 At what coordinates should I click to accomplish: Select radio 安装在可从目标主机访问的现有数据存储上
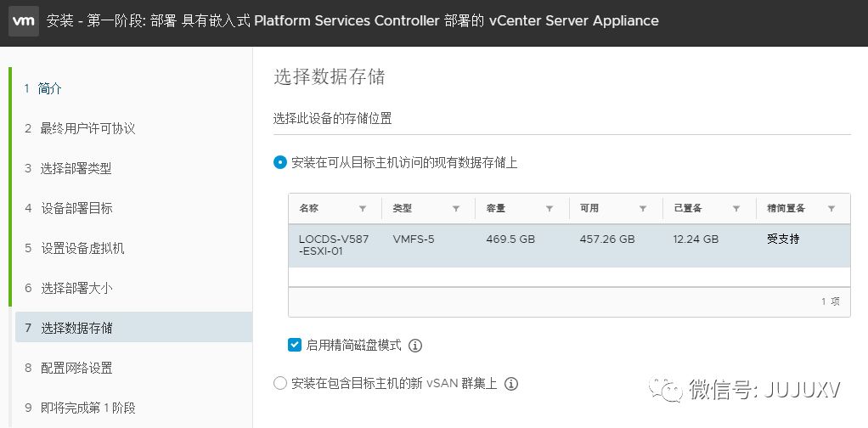280,162
